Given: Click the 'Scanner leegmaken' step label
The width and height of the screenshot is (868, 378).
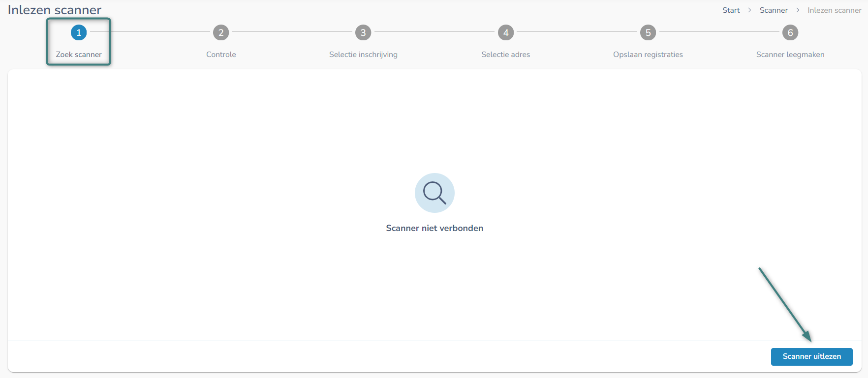Looking at the screenshot, I should click(790, 55).
